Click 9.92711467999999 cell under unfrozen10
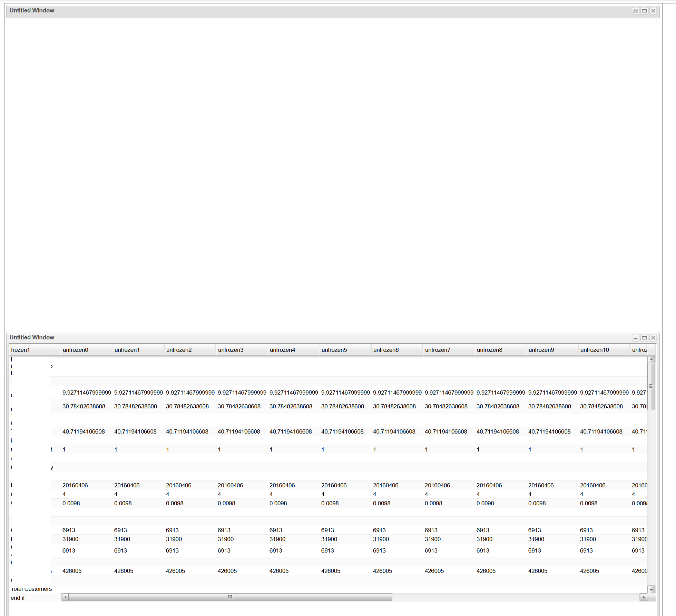Viewport: 676px width, 616px height. 604,393
